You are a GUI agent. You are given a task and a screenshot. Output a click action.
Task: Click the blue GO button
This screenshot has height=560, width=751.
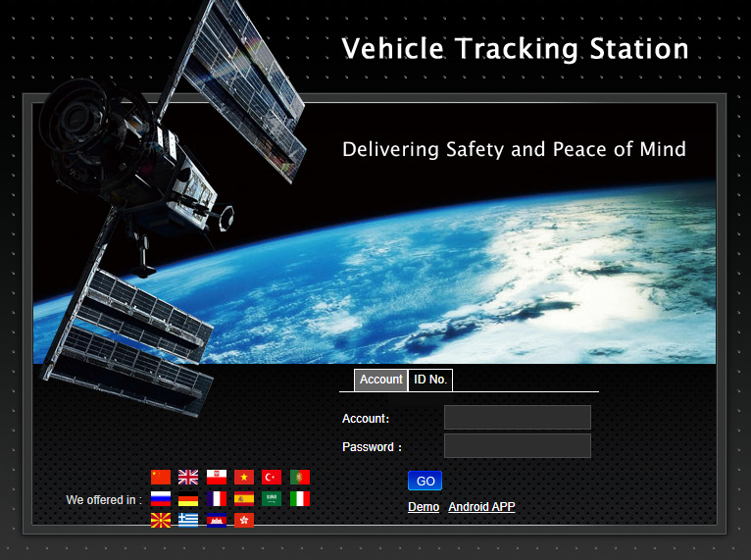pos(425,481)
